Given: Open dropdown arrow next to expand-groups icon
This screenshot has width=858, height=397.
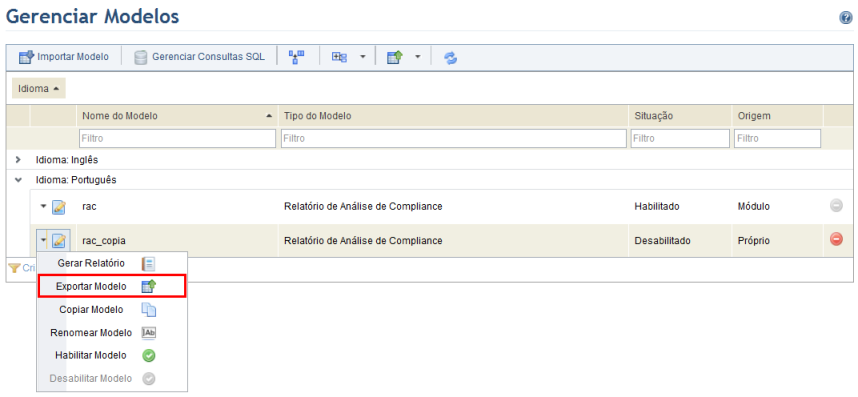Looking at the screenshot, I should 362,57.
